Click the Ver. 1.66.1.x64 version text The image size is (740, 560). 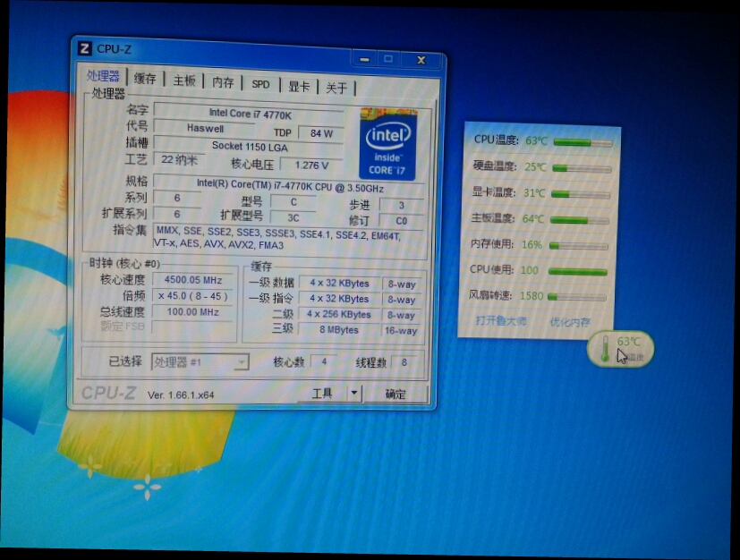coord(181,395)
